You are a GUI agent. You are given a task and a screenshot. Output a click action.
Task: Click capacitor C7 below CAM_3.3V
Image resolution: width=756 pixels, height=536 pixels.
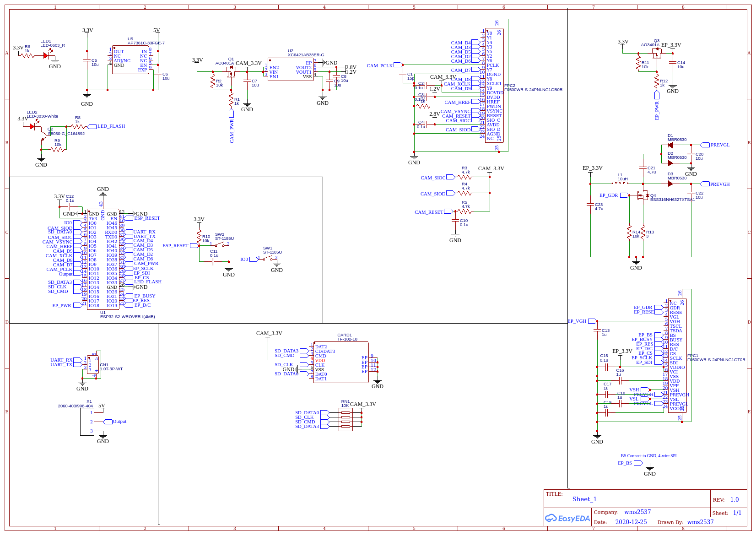click(x=247, y=81)
